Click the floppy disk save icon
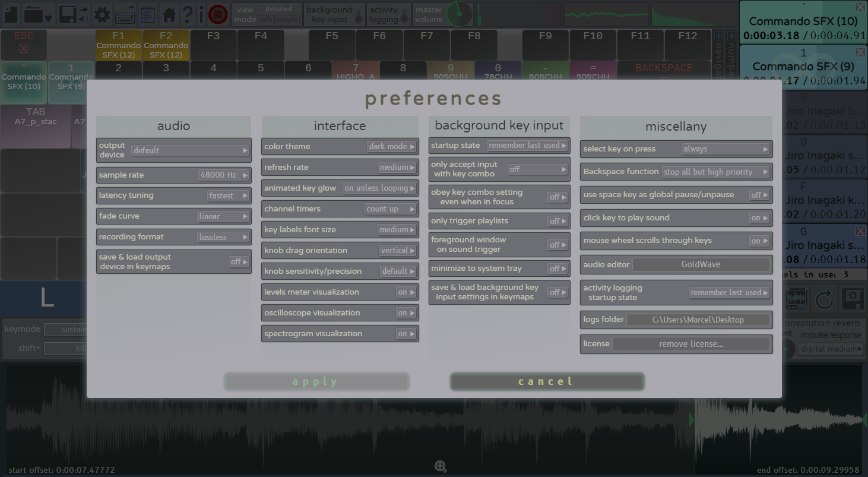868x477 pixels. (x=69, y=14)
